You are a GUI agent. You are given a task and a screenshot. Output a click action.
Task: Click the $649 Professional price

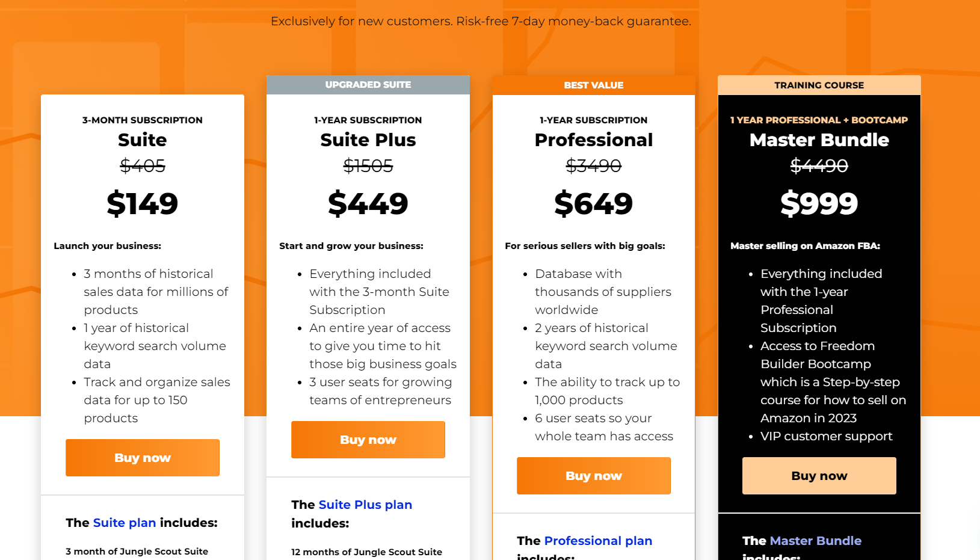coord(594,203)
